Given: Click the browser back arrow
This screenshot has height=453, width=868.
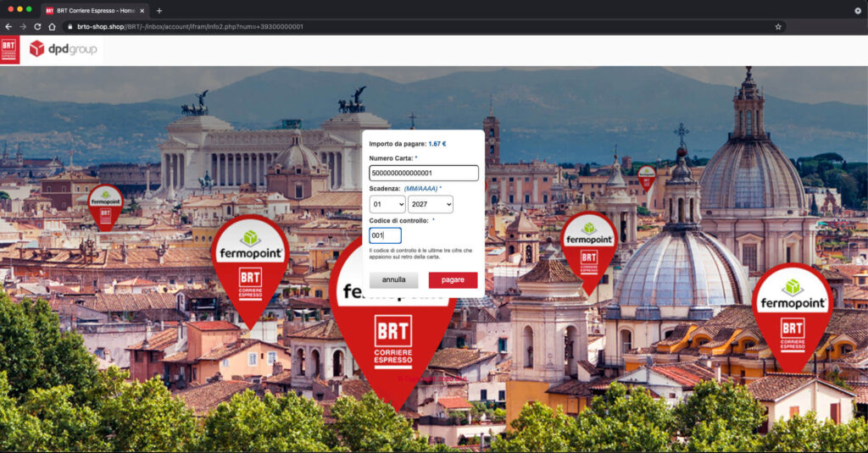Looking at the screenshot, I should [x=8, y=27].
